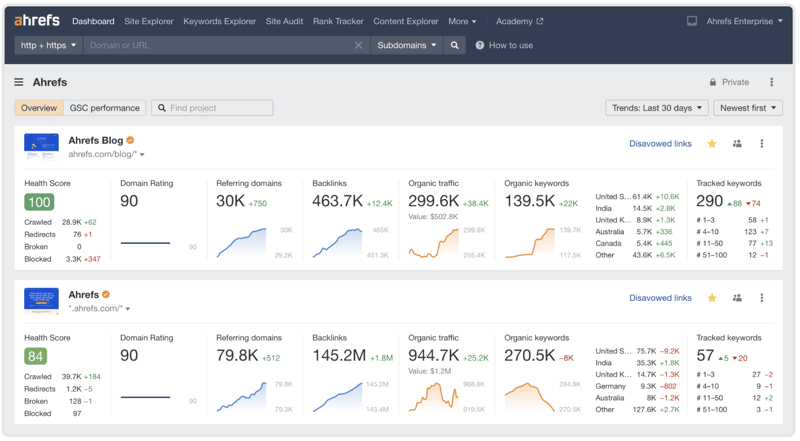Image resolution: width=800 pixels, height=441 pixels.
Task: Click the verified badge next to Ahrefs Blog
Action: point(130,140)
